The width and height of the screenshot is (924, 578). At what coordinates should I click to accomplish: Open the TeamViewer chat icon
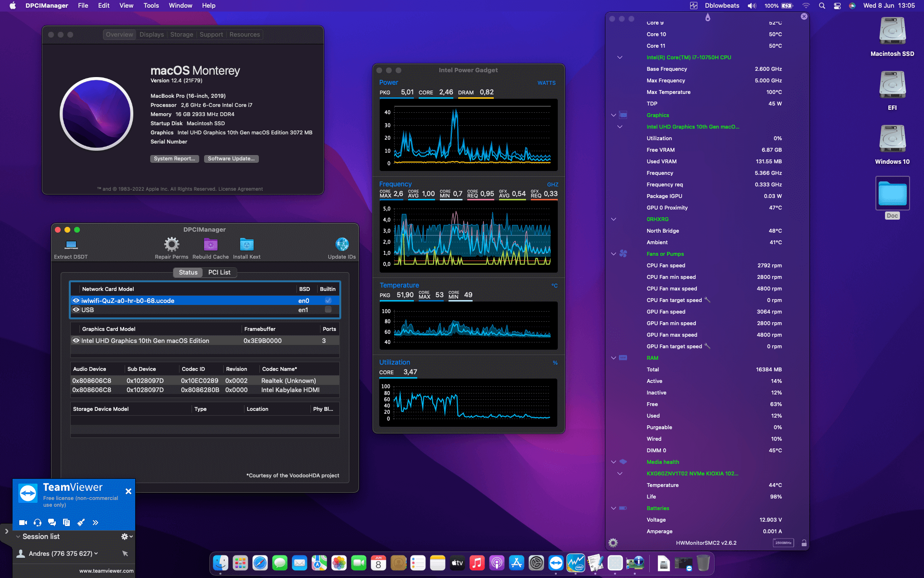click(x=51, y=523)
